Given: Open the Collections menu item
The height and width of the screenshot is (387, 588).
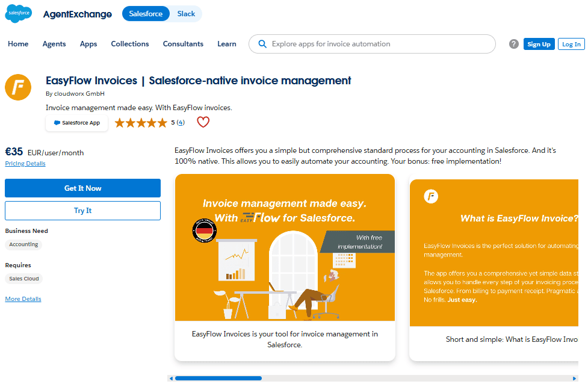Looking at the screenshot, I should (130, 44).
